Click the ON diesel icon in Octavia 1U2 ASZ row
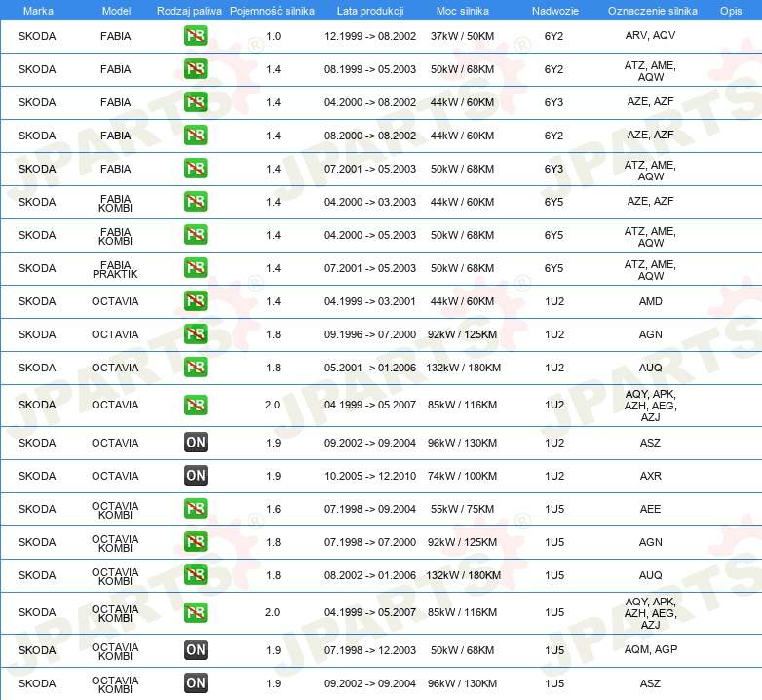Screen dimensions: 762x700 click(x=195, y=443)
